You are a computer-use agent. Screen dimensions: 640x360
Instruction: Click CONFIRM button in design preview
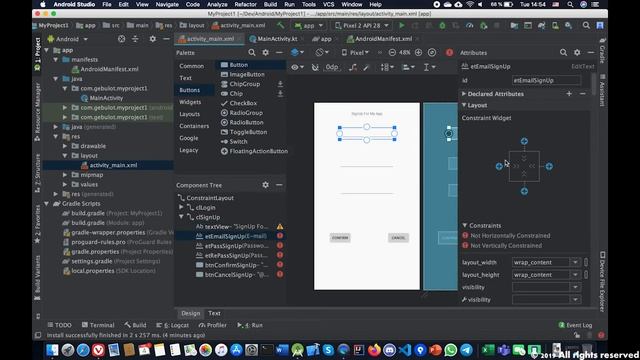(340, 238)
